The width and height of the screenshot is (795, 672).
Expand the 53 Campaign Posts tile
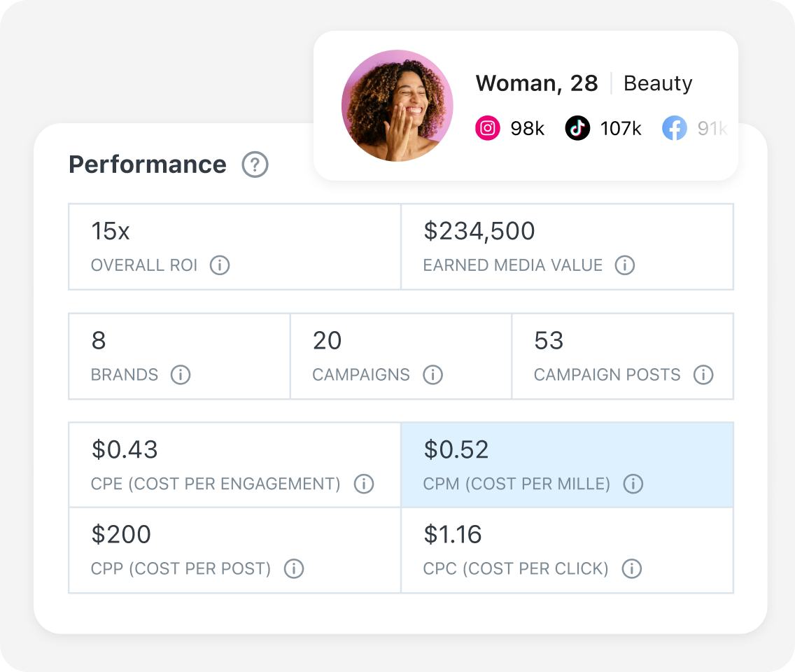pyautogui.click(x=623, y=356)
